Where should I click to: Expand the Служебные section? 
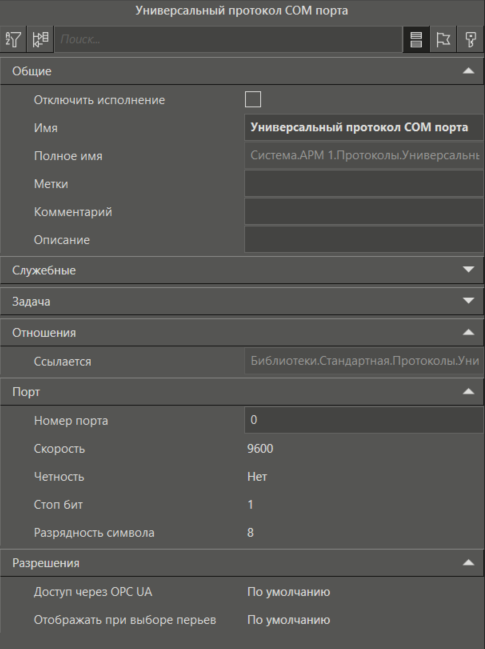tap(468, 270)
